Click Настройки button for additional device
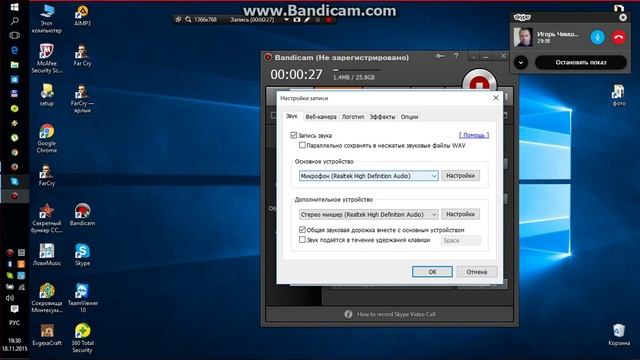The image size is (640, 360). [460, 214]
